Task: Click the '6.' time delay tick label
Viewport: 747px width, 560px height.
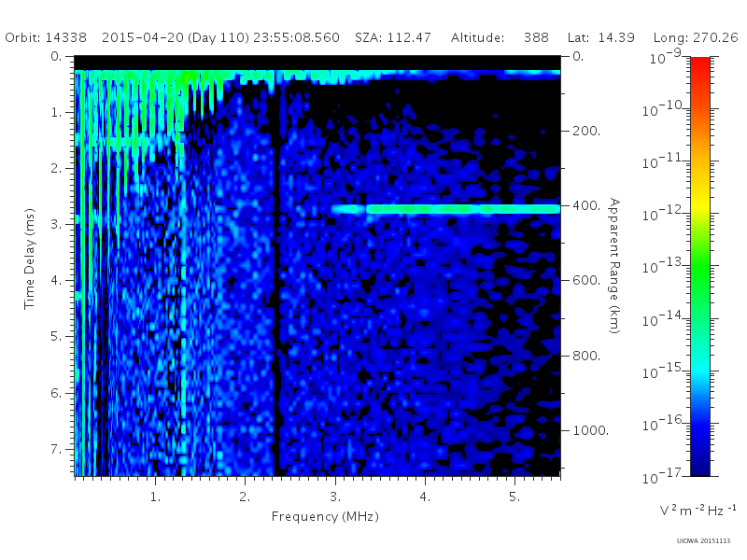Action: point(56,393)
